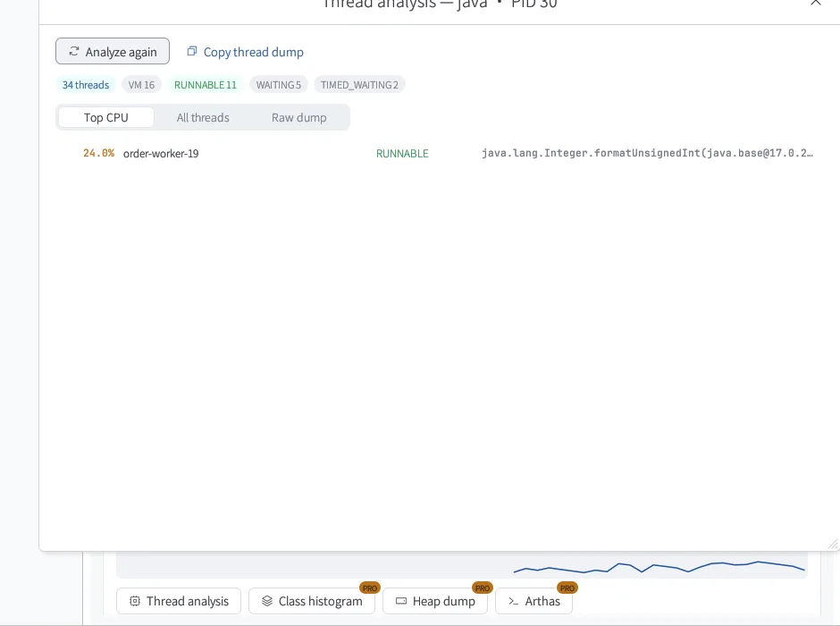
Task: Filter by WAITING 5 chip
Action: [x=279, y=85]
